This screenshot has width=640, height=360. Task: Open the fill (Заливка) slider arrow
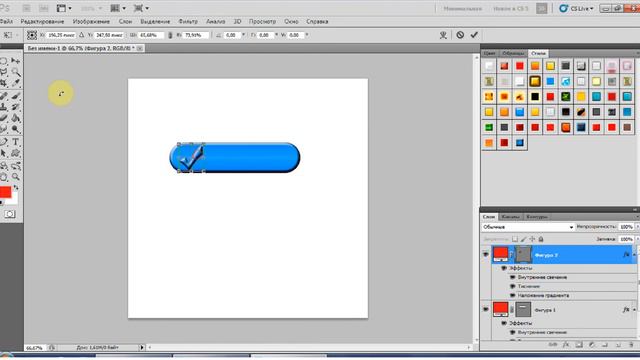[637, 239]
